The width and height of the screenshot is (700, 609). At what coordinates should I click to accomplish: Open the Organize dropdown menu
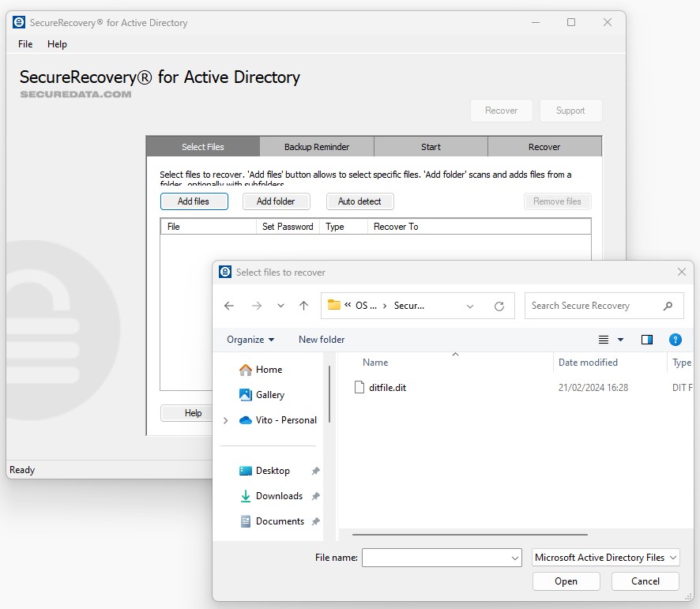[x=250, y=340]
